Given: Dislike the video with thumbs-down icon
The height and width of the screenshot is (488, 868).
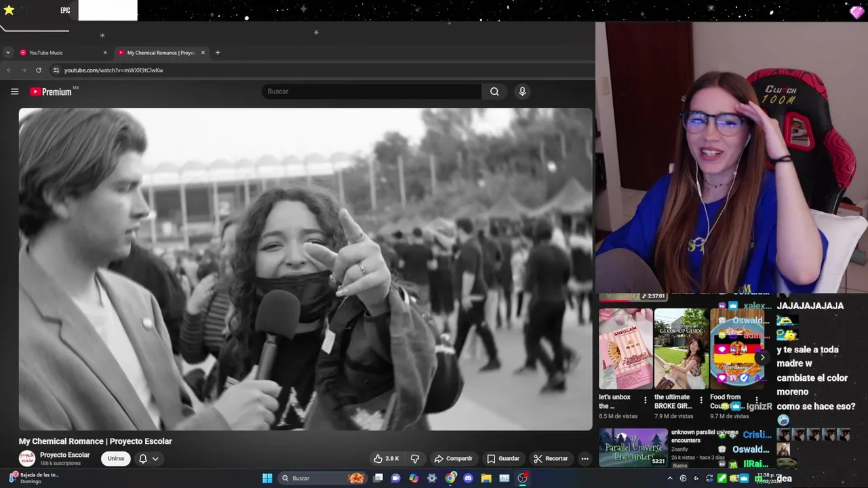Looking at the screenshot, I should click(x=415, y=459).
